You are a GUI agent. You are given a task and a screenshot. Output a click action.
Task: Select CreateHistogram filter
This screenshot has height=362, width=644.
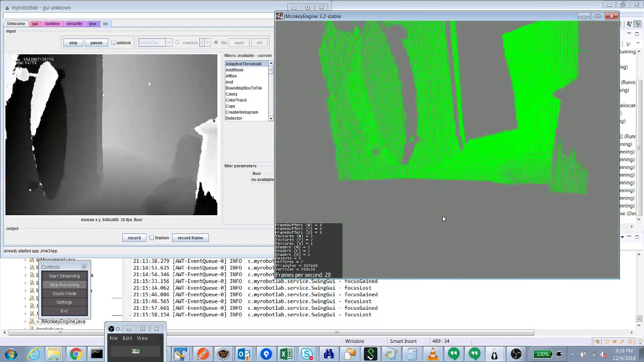[247, 112]
